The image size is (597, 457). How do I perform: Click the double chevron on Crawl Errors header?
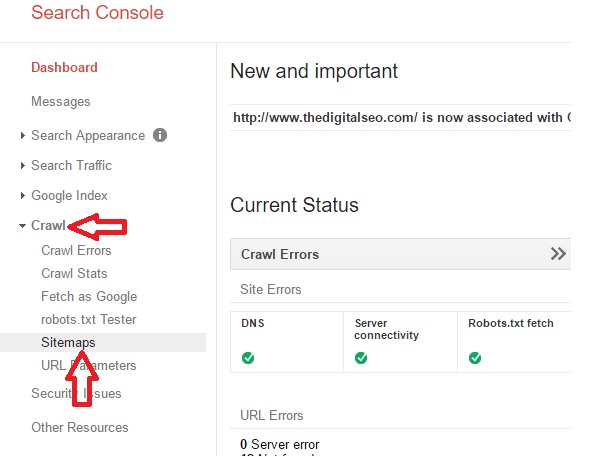click(558, 254)
